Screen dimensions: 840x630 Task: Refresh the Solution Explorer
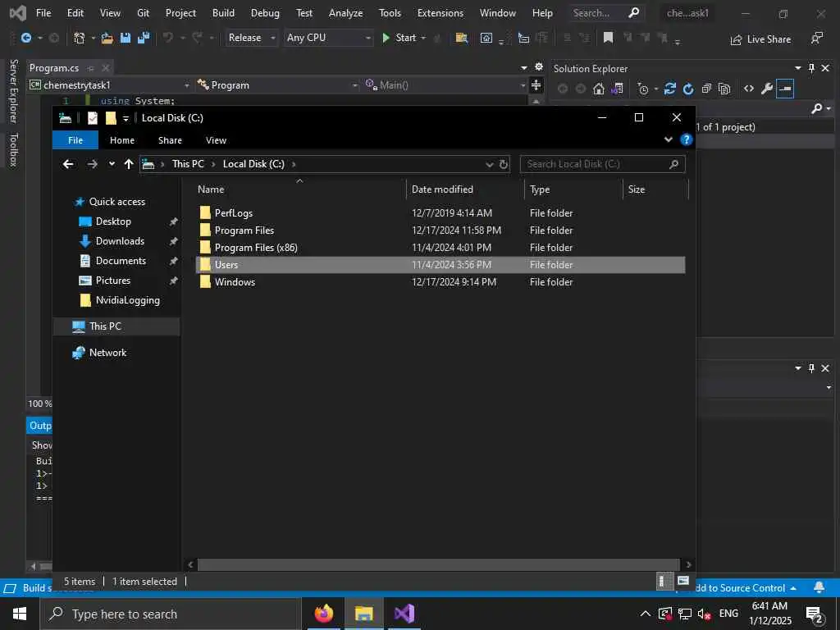coord(688,89)
